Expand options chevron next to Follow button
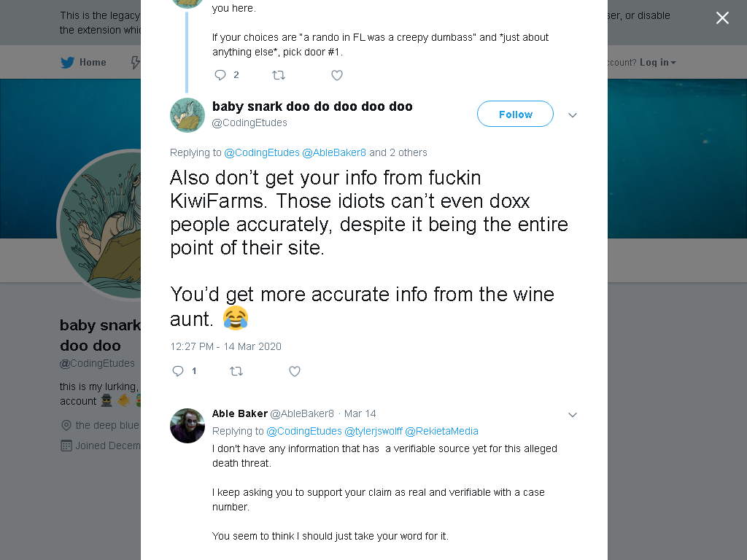 (x=573, y=114)
